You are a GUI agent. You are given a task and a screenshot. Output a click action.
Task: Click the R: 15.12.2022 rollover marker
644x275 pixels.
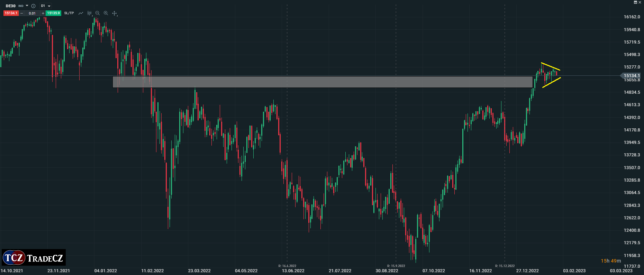coord(505,266)
